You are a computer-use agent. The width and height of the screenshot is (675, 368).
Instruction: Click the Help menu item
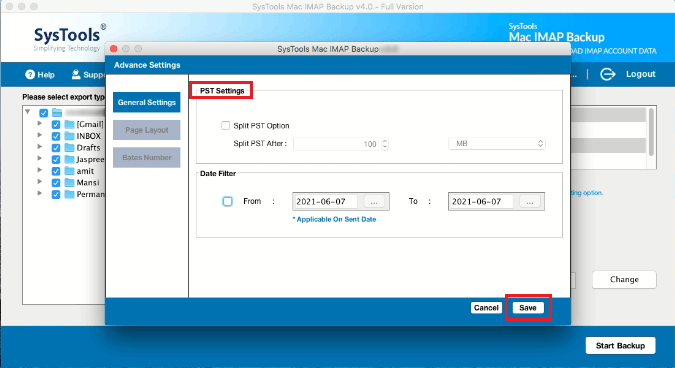pos(40,74)
